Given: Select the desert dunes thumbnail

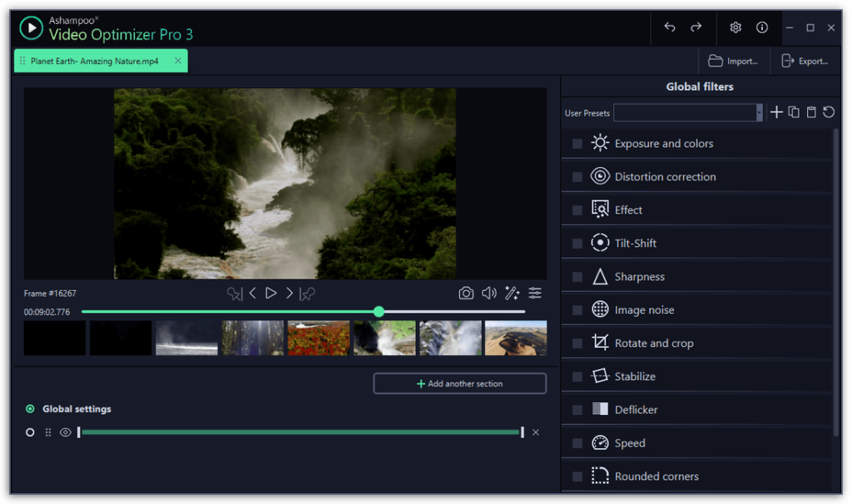Looking at the screenshot, I should point(516,338).
